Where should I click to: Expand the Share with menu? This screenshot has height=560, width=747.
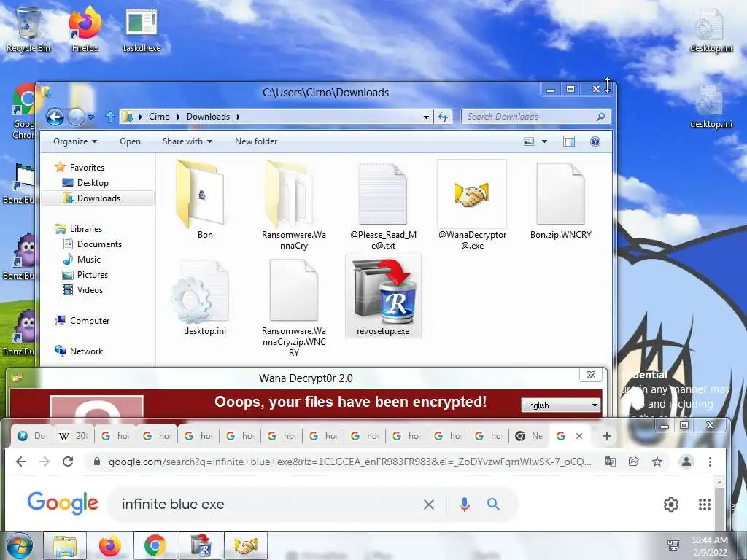(187, 141)
